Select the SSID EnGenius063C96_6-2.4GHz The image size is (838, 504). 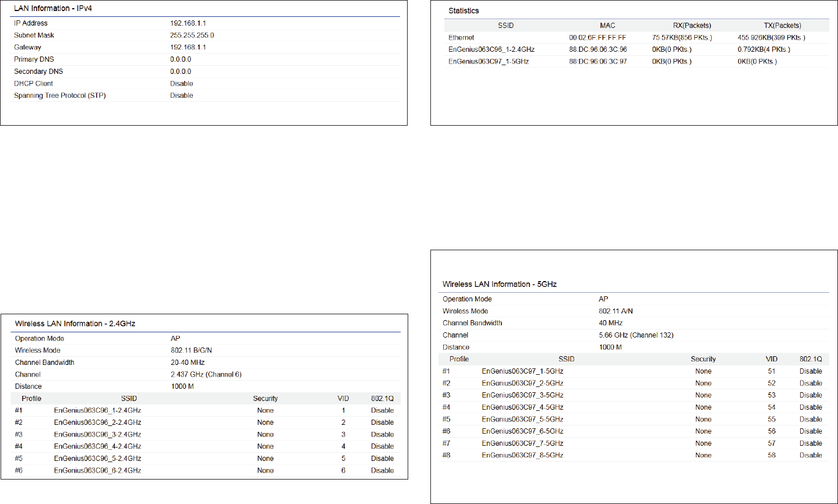click(x=98, y=471)
